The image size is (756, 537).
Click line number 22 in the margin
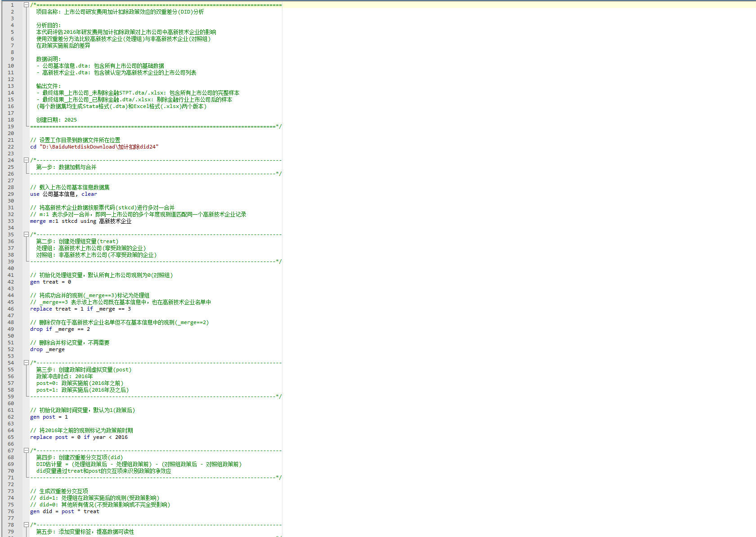click(x=11, y=147)
